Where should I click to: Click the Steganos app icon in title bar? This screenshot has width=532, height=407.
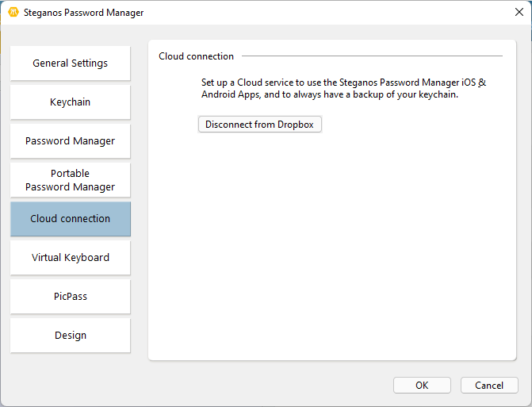13,13
